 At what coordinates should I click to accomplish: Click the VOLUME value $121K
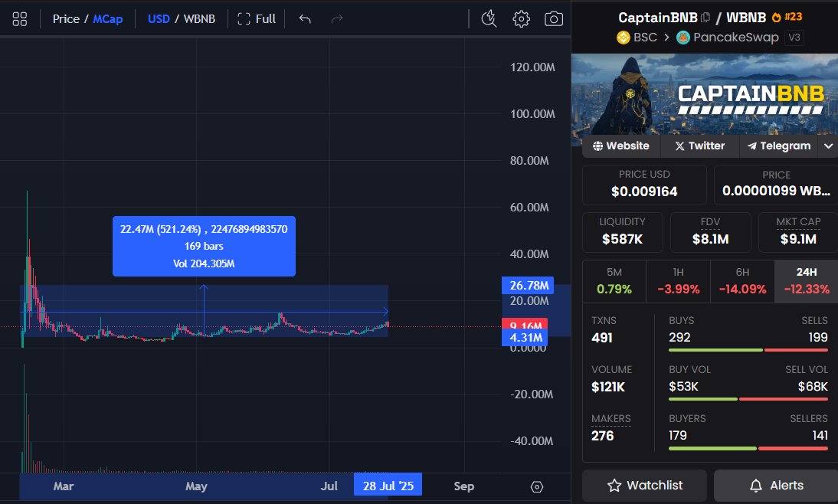pos(608,387)
